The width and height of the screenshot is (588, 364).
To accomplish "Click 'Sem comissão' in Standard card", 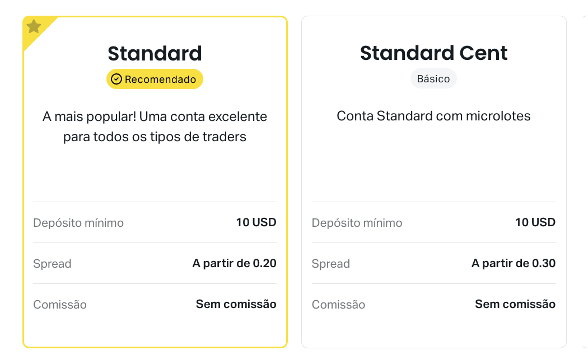I will pyautogui.click(x=236, y=304).
